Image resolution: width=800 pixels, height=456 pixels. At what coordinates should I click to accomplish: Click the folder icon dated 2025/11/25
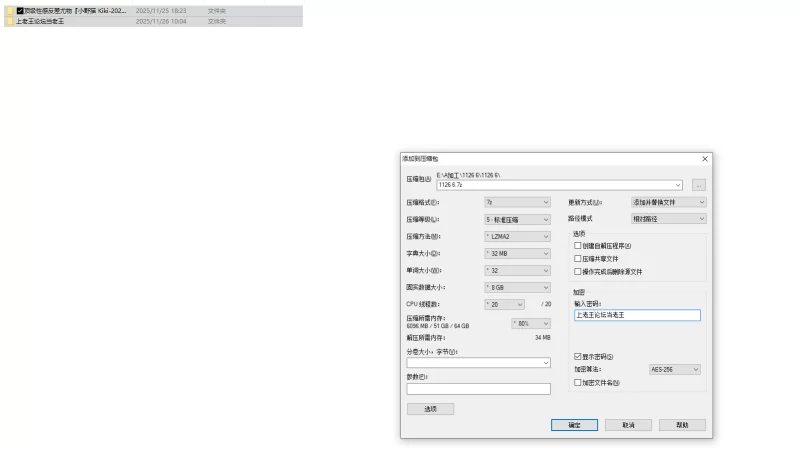tap(10, 11)
